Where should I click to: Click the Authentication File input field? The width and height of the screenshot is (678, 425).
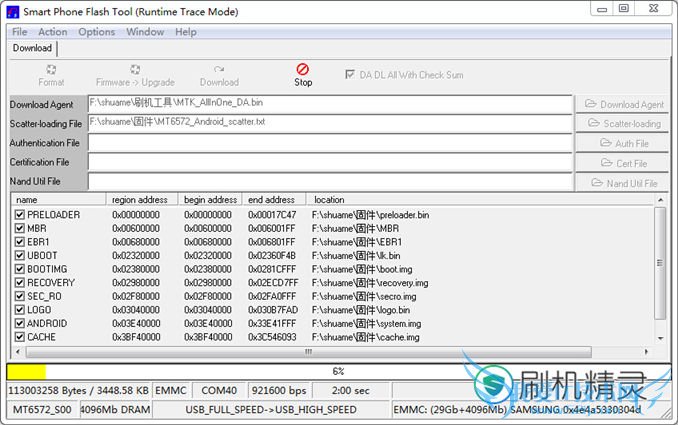click(x=330, y=143)
